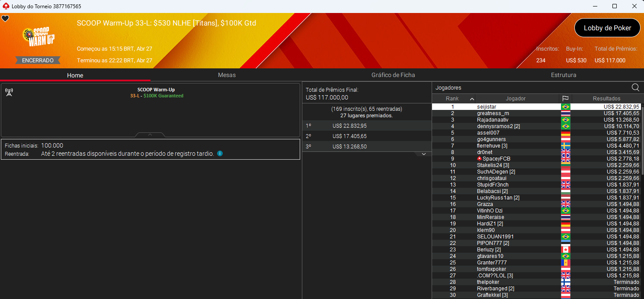Select player row gtavares10
The width and height of the screenshot is (644, 299).
[536, 256]
